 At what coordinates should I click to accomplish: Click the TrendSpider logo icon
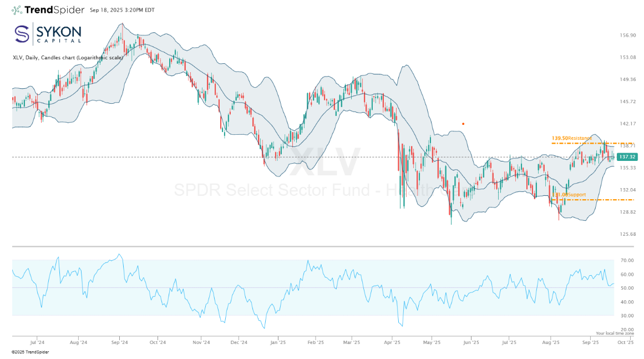pos(17,10)
